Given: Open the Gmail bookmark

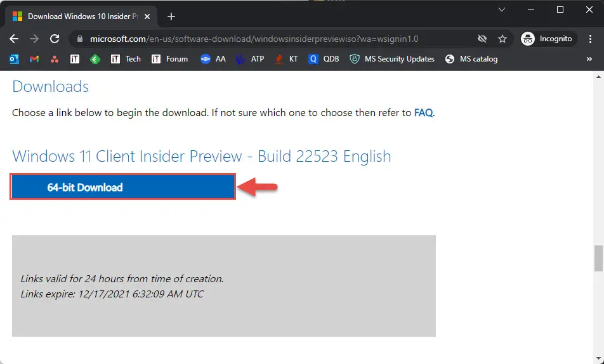Looking at the screenshot, I should [34, 59].
